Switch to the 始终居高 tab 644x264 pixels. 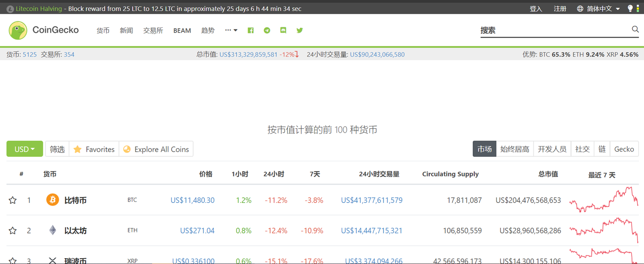pos(515,149)
